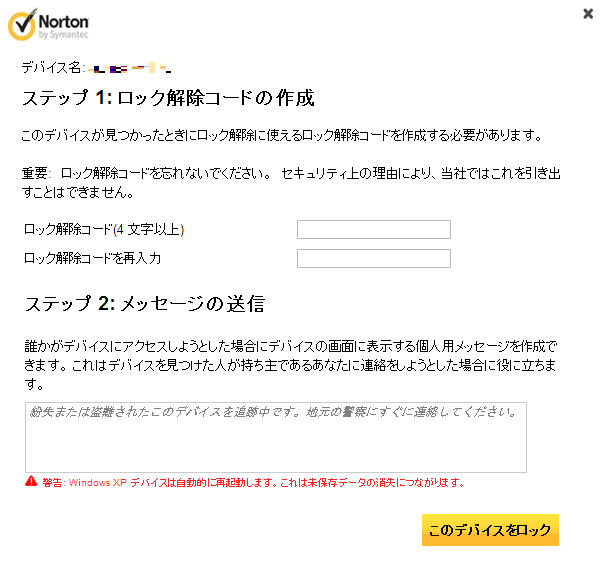Click the デバイス名 label
Viewport: 600px width, 573px height.
click(52, 68)
